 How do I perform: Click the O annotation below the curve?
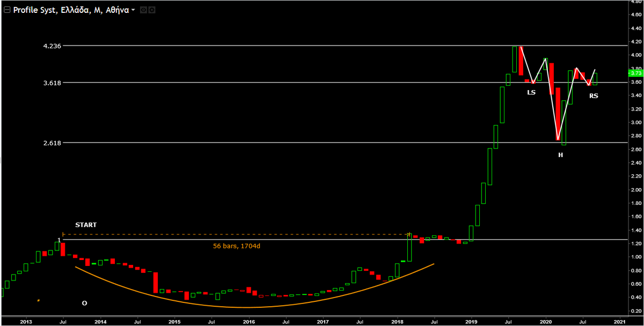pos(84,303)
